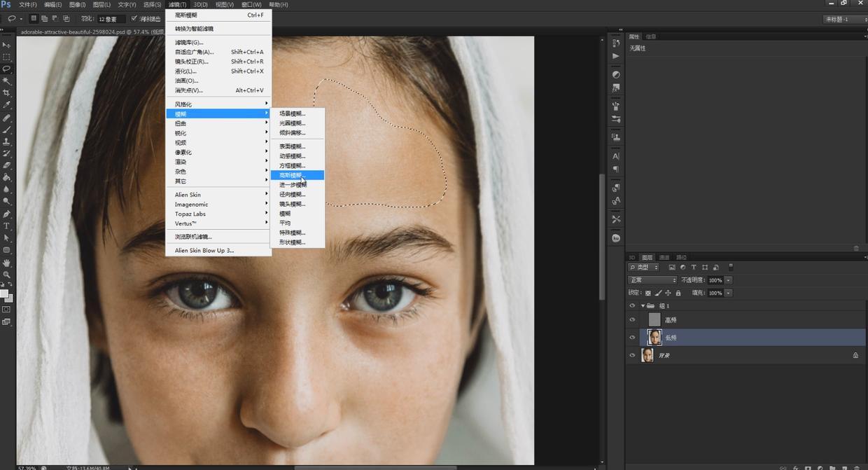Screen dimensions: 868x470
Task: Pick the Type (T) tool
Action: 6,226
